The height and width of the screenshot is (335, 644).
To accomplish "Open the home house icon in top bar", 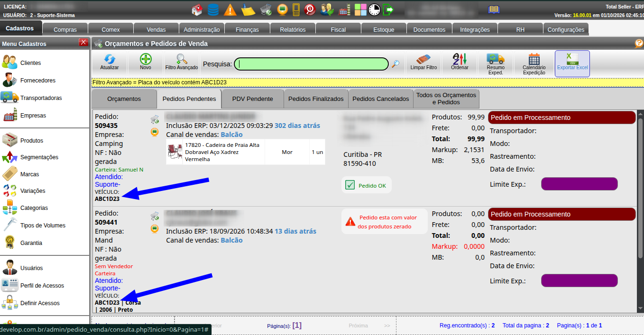I will point(197,9).
